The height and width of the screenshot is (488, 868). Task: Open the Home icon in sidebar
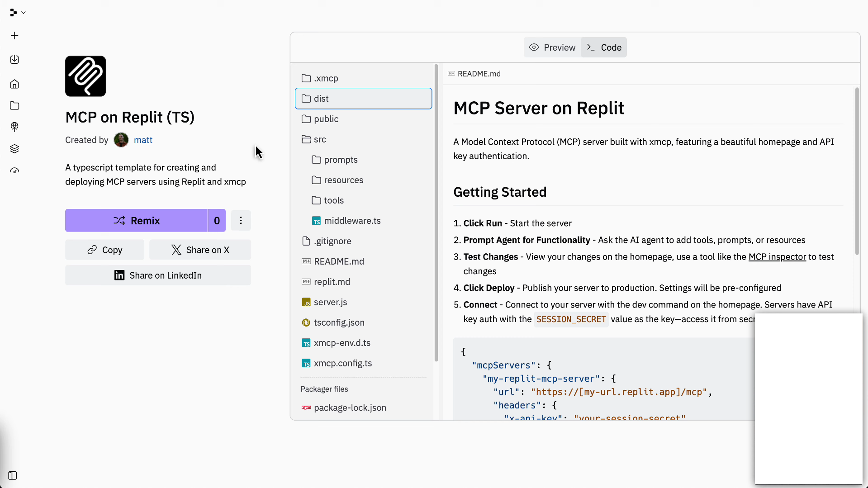(x=14, y=84)
